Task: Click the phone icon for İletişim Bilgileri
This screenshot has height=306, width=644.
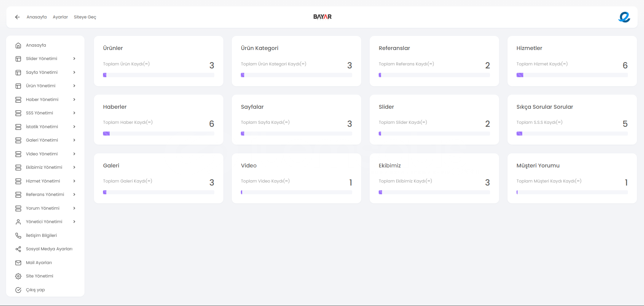Action: click(18, 236)
